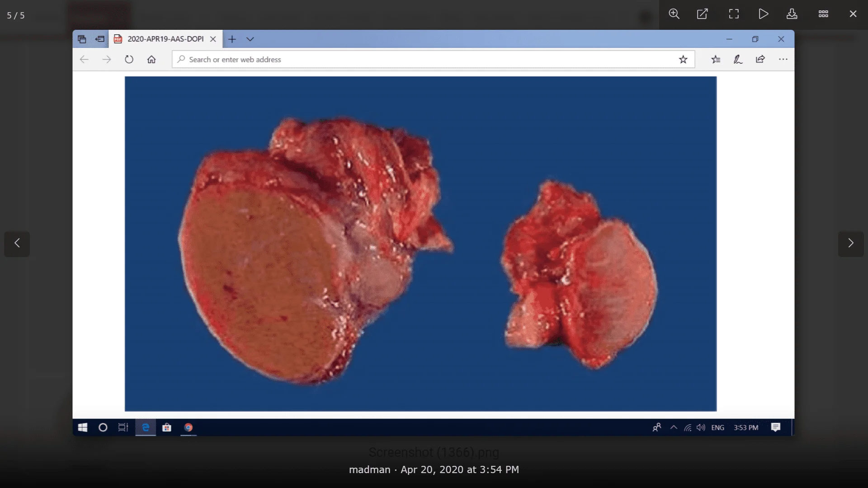This screenshot has height=488, width=868.
Task: Add page to favorites star
Action: [683, 59]
